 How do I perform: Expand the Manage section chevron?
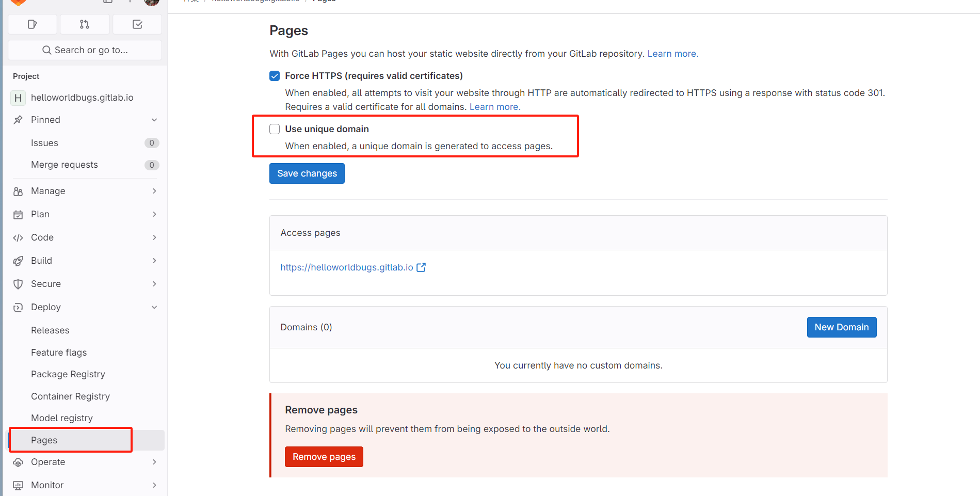[x=154, y=191]
